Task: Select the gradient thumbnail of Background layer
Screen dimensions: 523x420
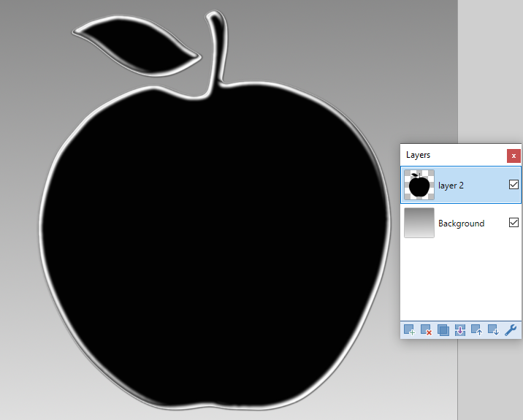Action: 419,223
